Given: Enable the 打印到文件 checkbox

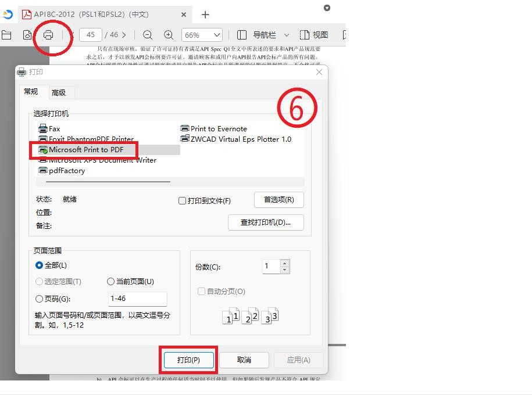Looking at the screenshot, I should coord(183,201).
